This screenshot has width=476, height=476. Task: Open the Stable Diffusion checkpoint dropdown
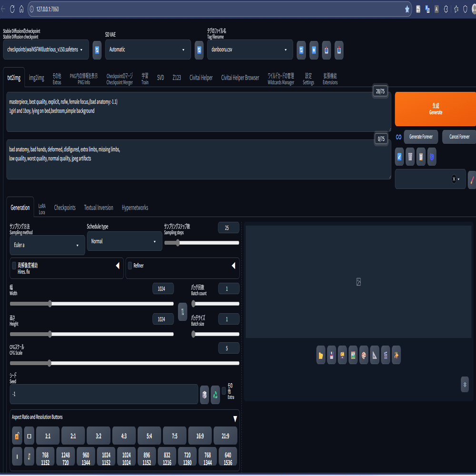click(x=46, y=50)
